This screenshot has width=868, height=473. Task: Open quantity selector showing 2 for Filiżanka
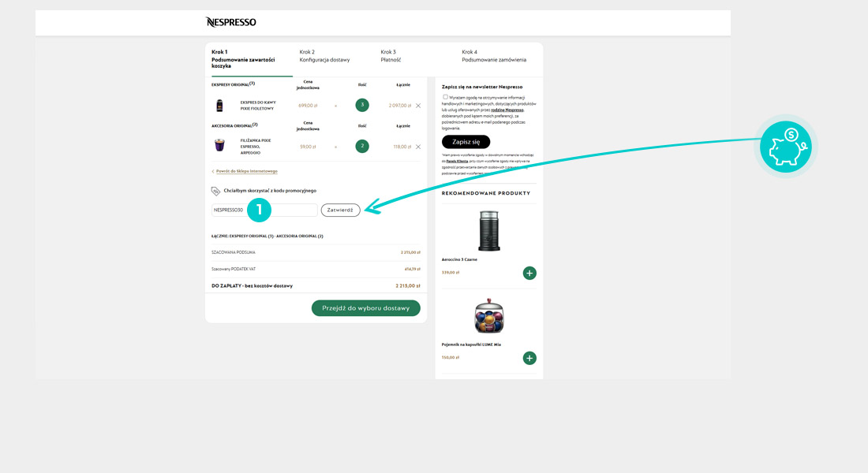click(362, 146)
